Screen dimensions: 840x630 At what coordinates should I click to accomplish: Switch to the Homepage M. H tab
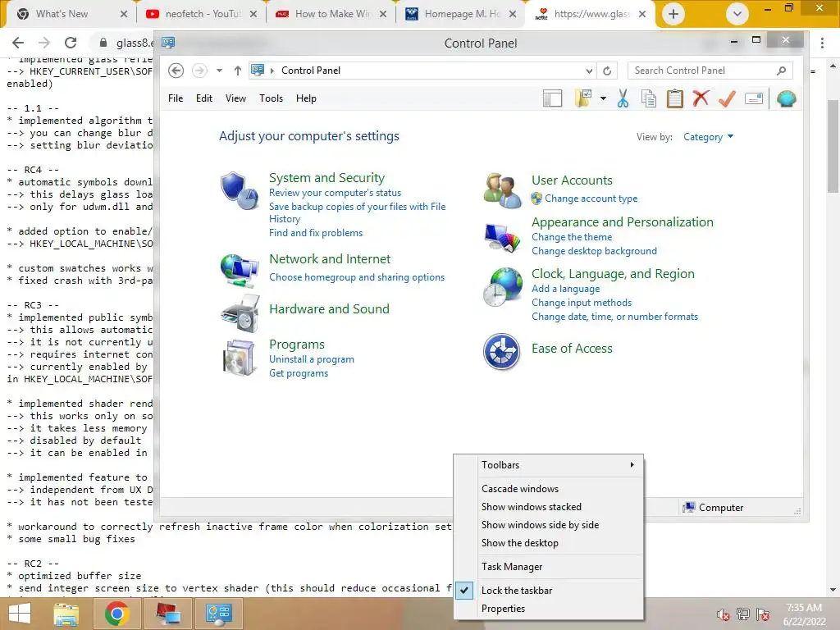click(462, 14)
